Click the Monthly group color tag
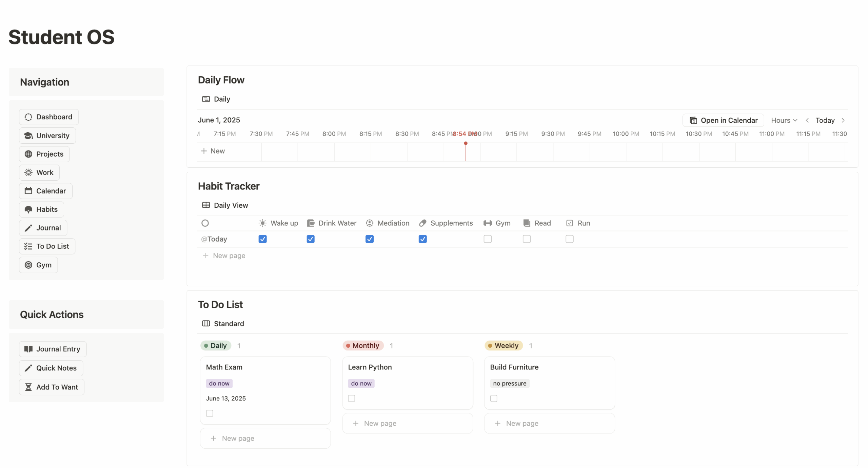868x468 pixels. tap(363, 346)
